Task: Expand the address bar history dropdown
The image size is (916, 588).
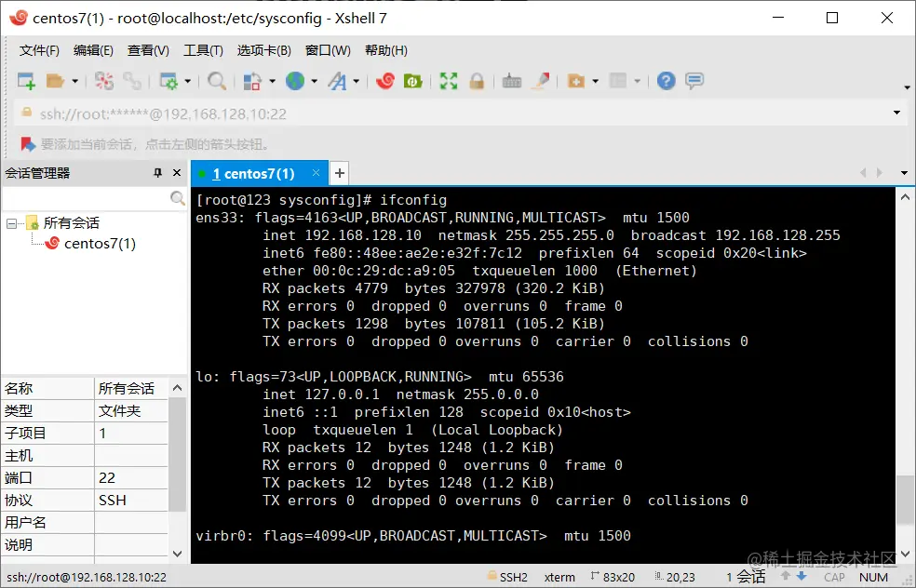Action: [x=896, y=113]
